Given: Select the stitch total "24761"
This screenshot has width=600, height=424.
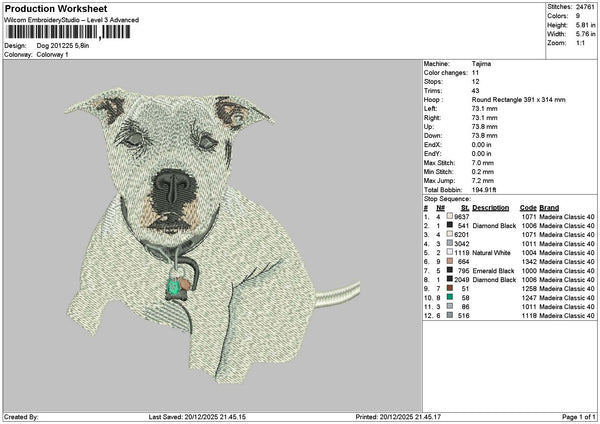Looking at the screenshot, I should (585, 7).
